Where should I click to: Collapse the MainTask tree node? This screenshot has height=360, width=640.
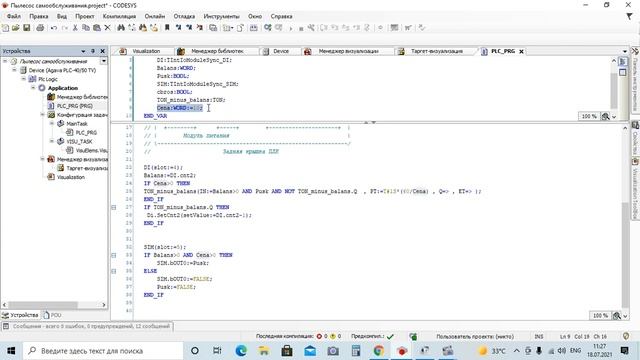[52, 123]
